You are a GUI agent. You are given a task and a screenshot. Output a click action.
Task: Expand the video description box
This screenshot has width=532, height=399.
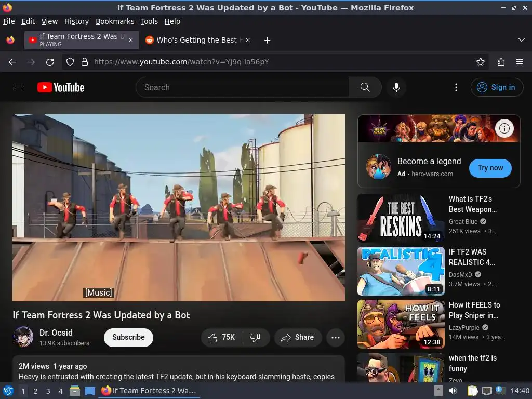click(179, 369)
